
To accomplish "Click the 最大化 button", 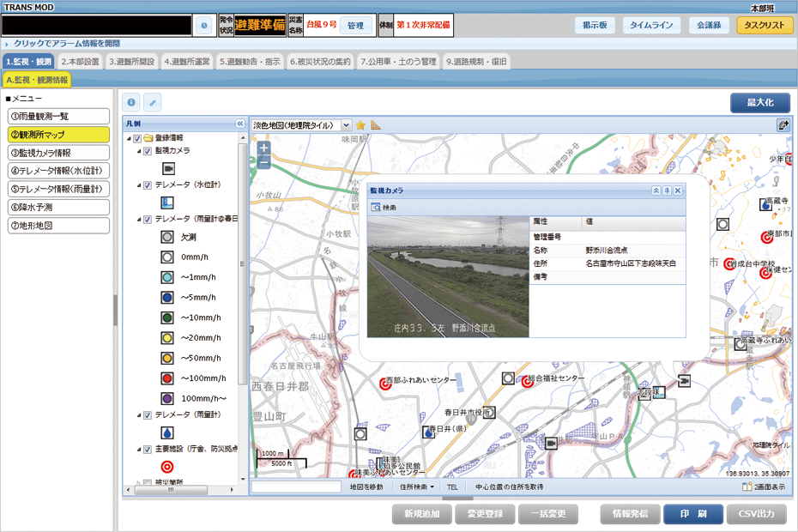I will pyautogui.click(x=760, y=102).
